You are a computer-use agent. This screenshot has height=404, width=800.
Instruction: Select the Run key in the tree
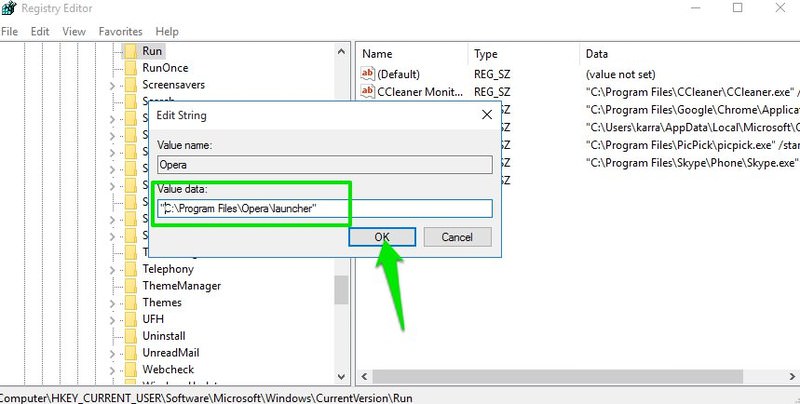pyautogui.click(x=152, y=51)
